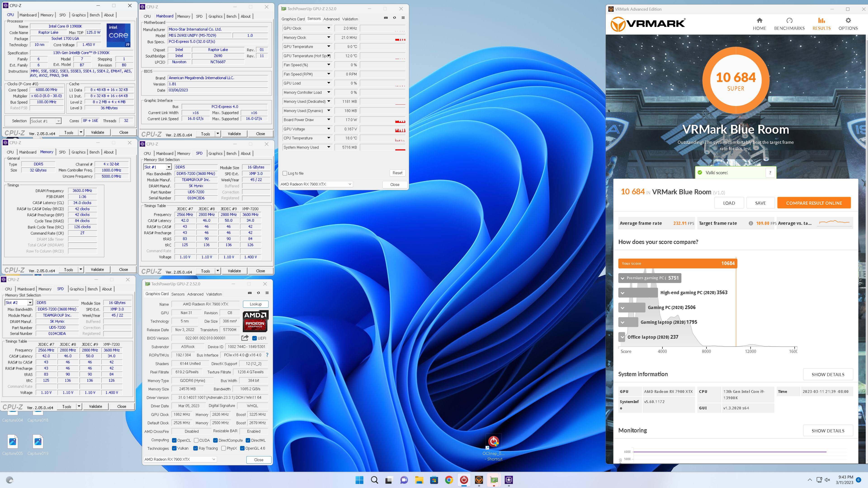Open VRMark Home icon
Image resolution: width=868 pixels, height=488 pixels.
(x=759, y=21)
